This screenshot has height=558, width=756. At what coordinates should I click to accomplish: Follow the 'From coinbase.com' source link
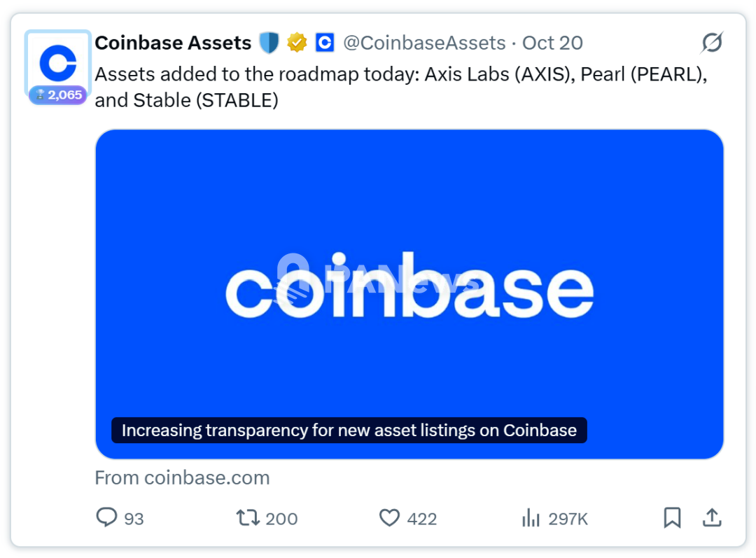coord(182,478)
